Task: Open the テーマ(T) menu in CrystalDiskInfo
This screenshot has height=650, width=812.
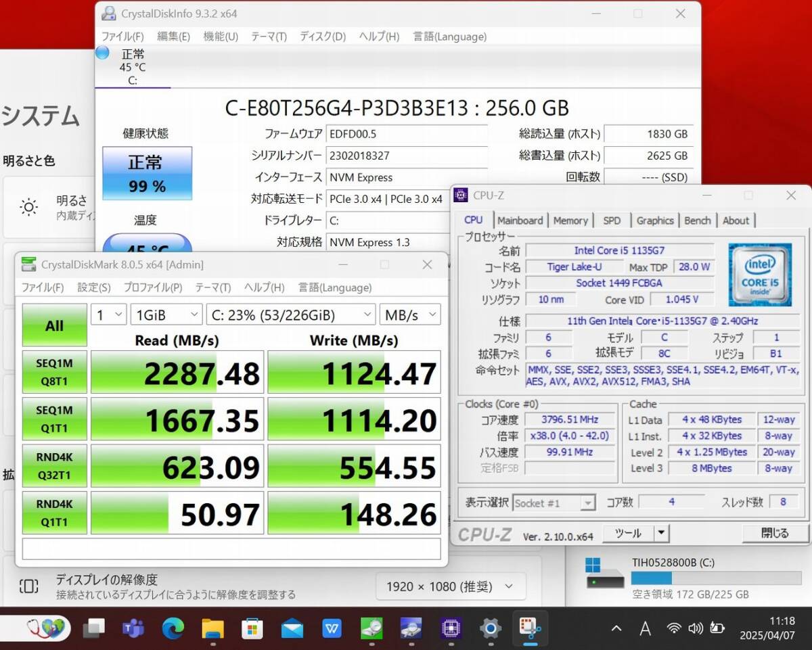Action: coord(269,37)
